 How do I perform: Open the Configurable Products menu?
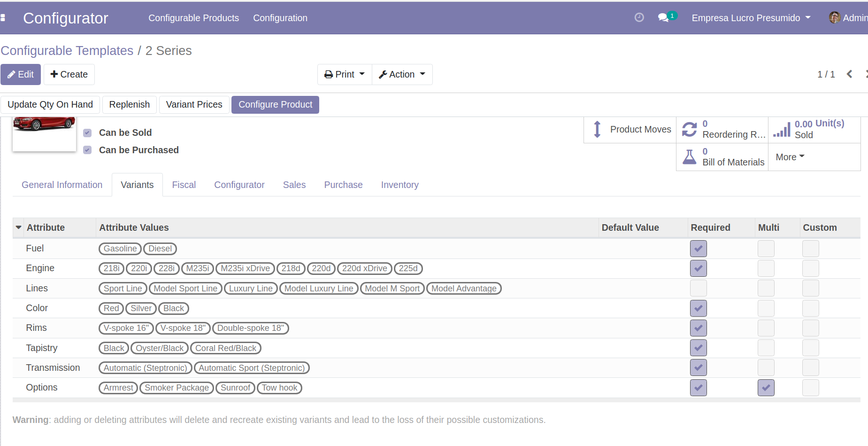pyautogui.click(x=193, y=18)
